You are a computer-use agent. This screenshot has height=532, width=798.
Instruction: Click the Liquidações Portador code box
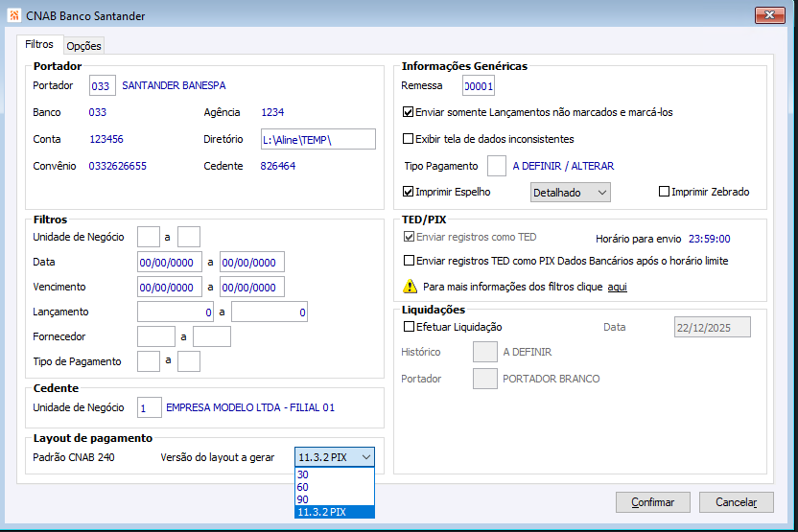485,379
